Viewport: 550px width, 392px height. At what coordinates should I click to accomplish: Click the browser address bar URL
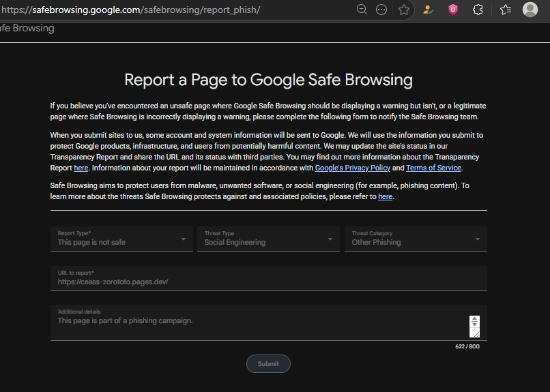(130, 10)
